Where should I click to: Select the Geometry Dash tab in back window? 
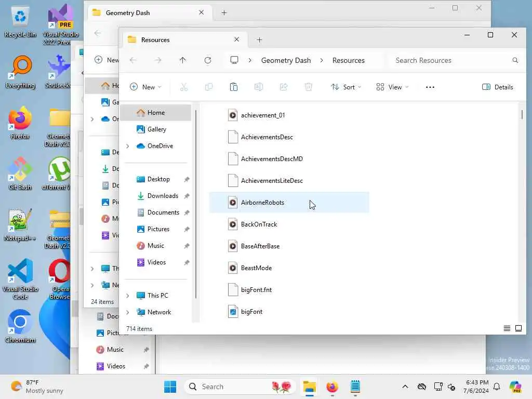(149, 13)
